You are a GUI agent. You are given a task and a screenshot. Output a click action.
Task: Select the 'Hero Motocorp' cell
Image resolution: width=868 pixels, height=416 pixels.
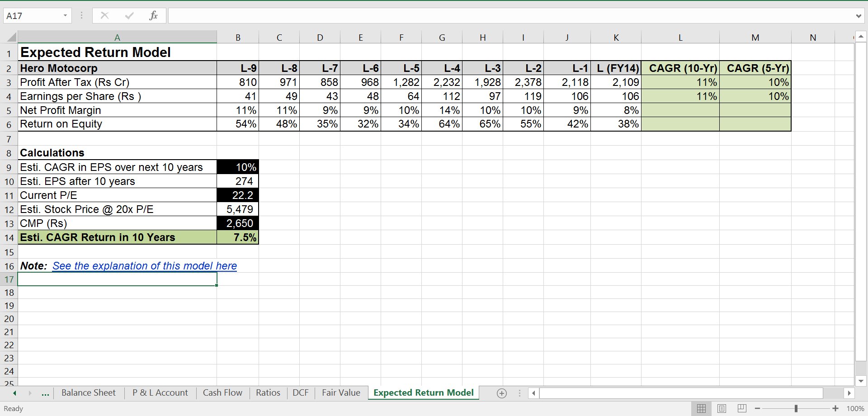(117, 68)
